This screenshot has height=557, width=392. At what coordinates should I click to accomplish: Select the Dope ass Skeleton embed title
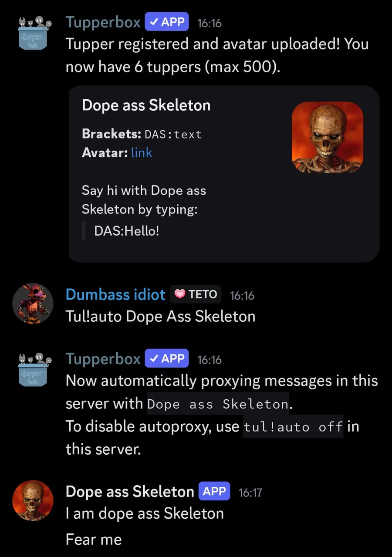146,105
